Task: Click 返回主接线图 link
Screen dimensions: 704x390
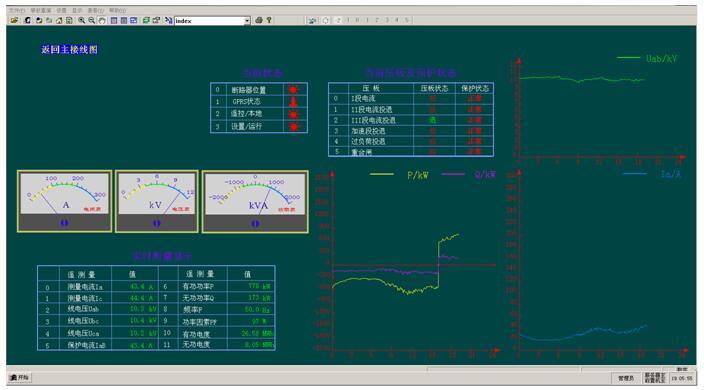Action: click(x=69, y=50)
